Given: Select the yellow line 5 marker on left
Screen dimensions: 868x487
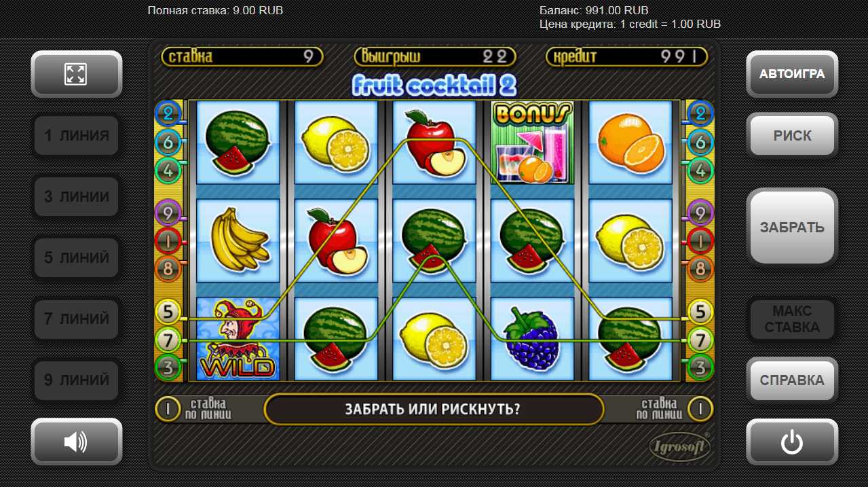Looking at the screenshot, I should pyautogui.click(x=168, y=312).
